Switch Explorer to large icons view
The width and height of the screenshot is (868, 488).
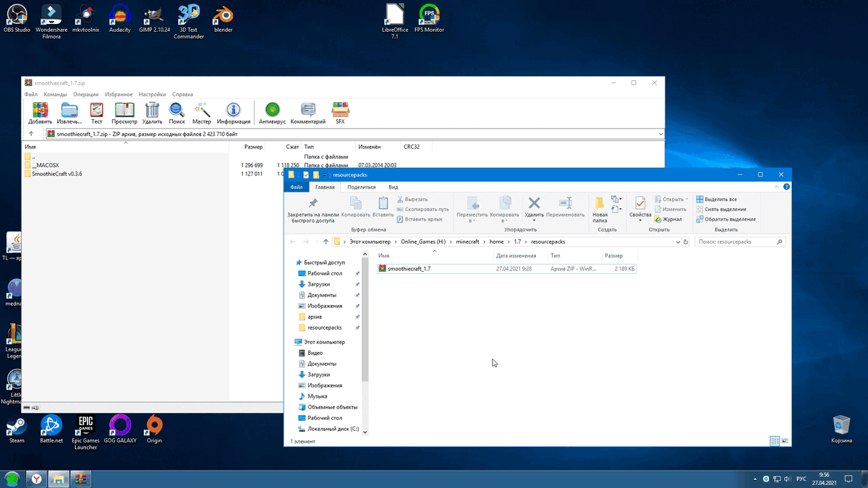pos(785,441)
